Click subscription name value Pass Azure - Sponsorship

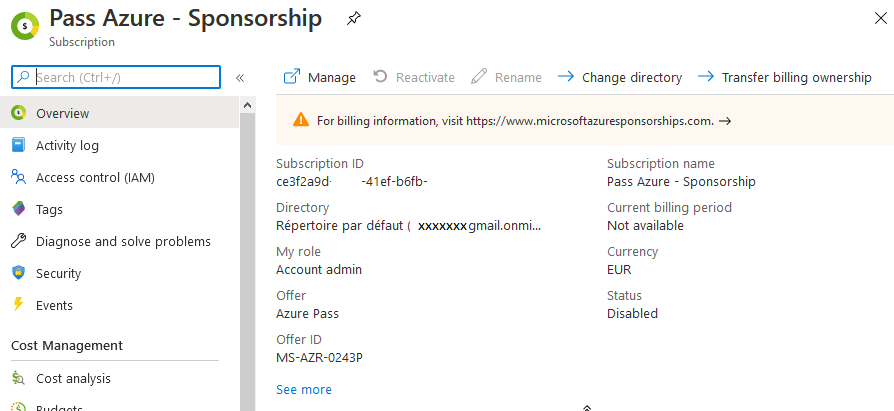point(681,182)
